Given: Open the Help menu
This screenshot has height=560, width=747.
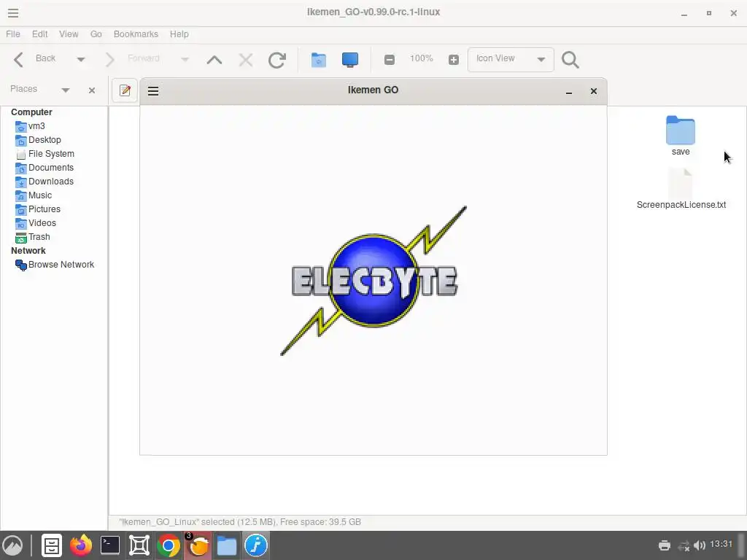Looking at the screenshot, I should click(x=179, y=34).
